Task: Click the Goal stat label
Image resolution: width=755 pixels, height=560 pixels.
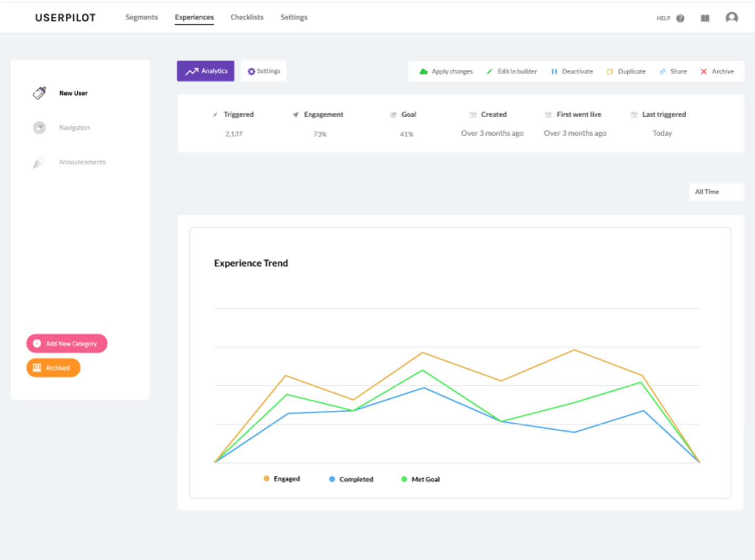Action: (x=409, y=115)
